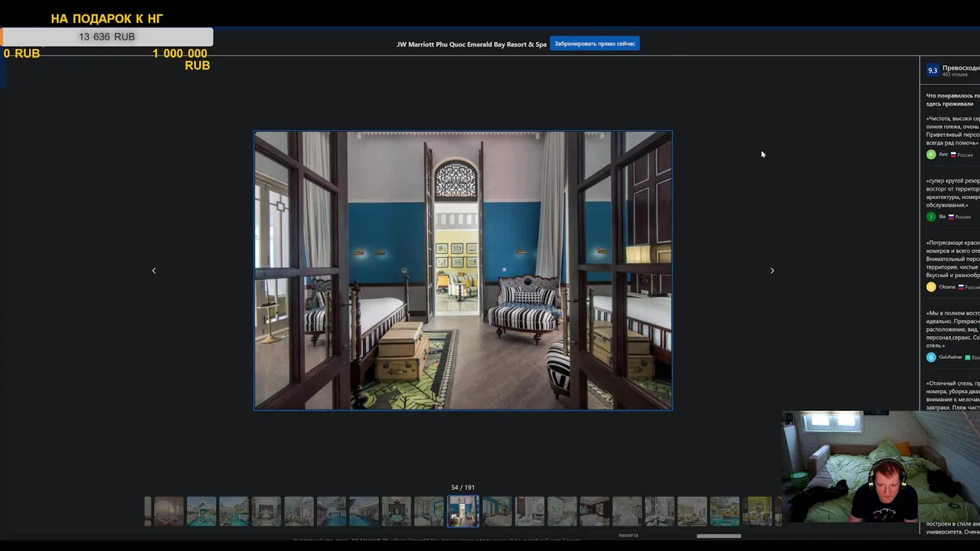Image resolution: width=980 pixels, height=551 pixels.
Task: Click reviewer Ilia's avatar icon
Action: click(x=931, y=217)
